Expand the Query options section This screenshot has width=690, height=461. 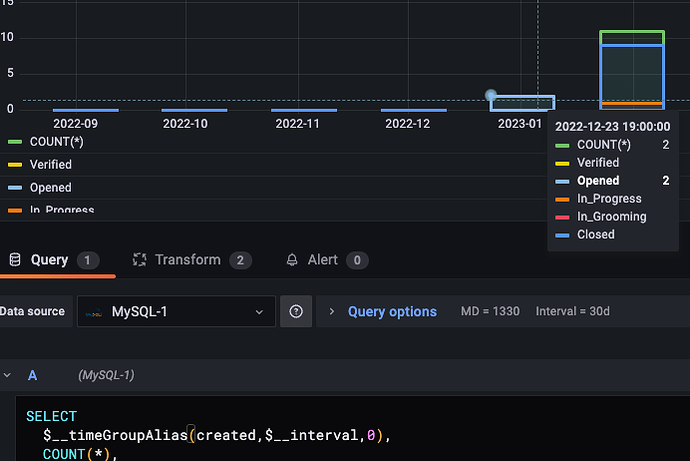pyautogui.click(x=332, y=311)
